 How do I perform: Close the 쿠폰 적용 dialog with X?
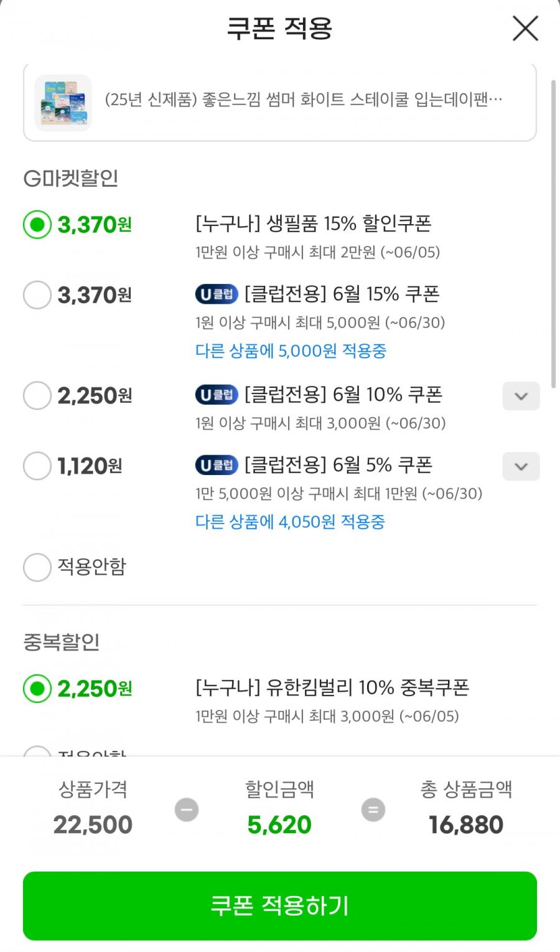pyautogui.click(x=525, y=29)
